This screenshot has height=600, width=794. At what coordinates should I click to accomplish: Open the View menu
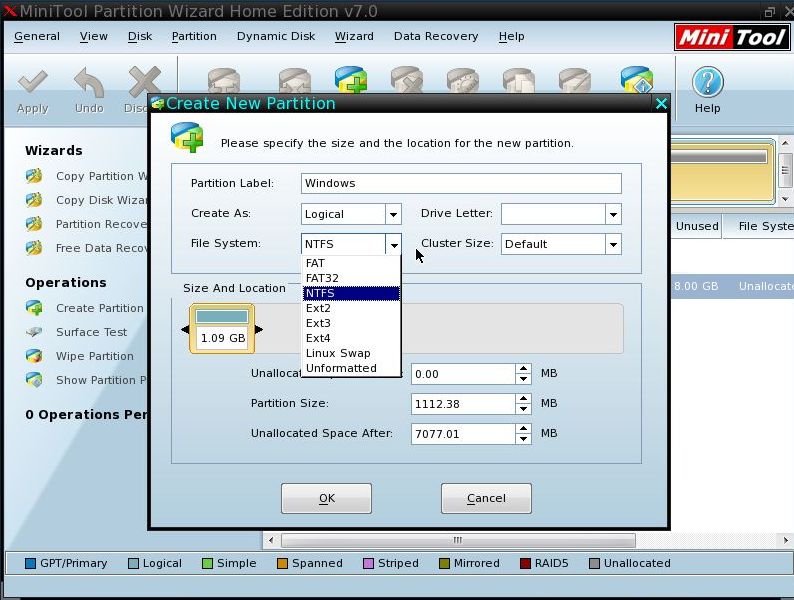click(94, 36)
